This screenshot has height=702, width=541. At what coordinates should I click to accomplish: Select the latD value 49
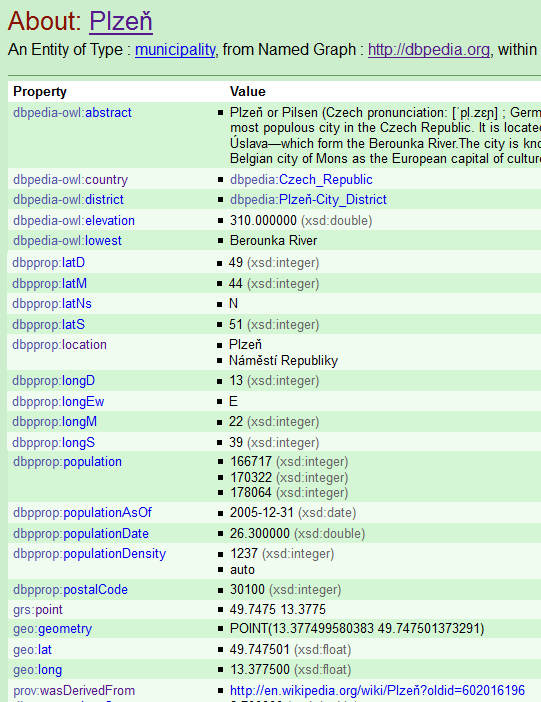236,263
